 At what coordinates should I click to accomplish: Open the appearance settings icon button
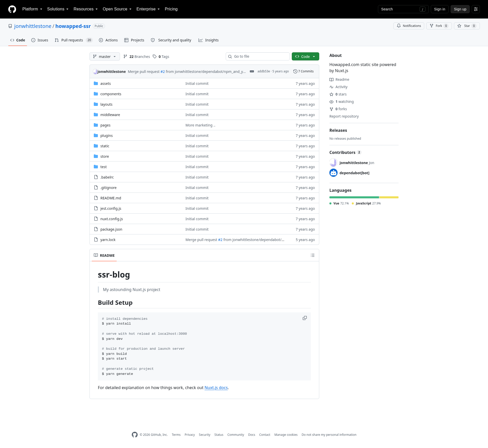476,9
